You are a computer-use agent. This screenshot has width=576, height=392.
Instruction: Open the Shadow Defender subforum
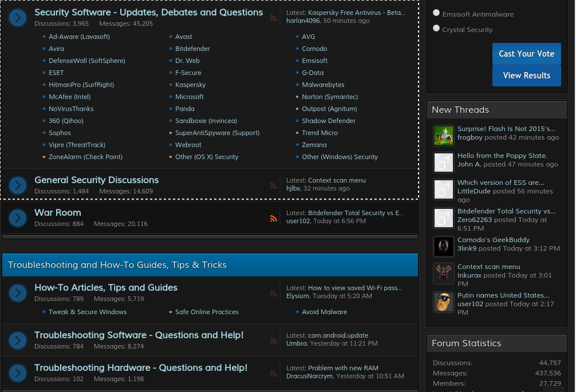click(329, 121)
